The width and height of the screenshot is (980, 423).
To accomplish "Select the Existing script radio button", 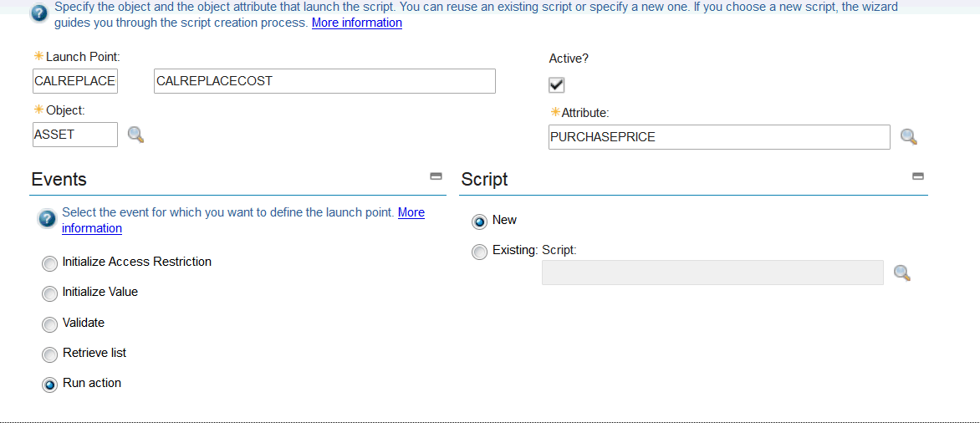I will [480, 252].
